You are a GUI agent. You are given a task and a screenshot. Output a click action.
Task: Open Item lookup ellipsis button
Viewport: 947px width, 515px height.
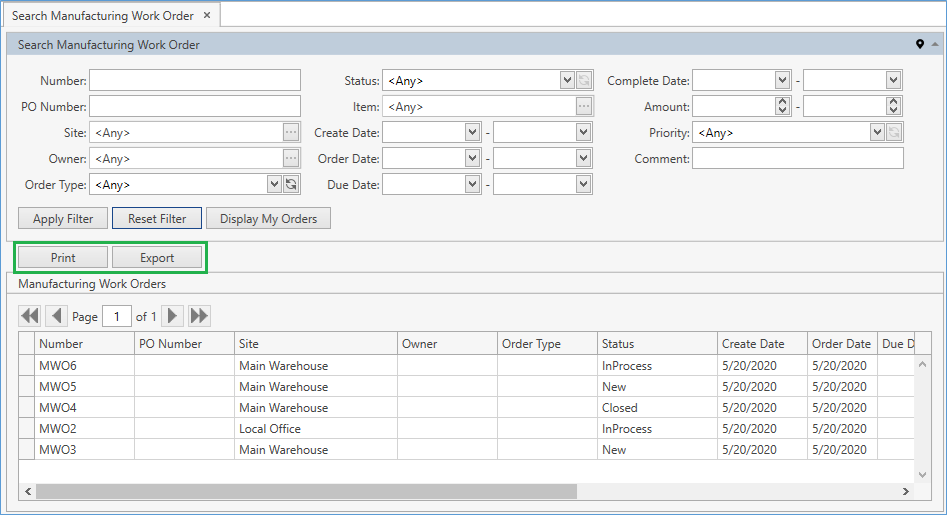584,106
